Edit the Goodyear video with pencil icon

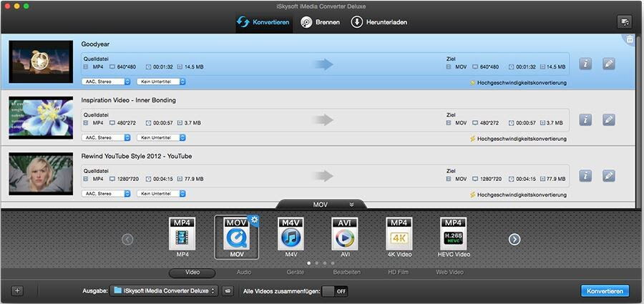click(609, 64)
